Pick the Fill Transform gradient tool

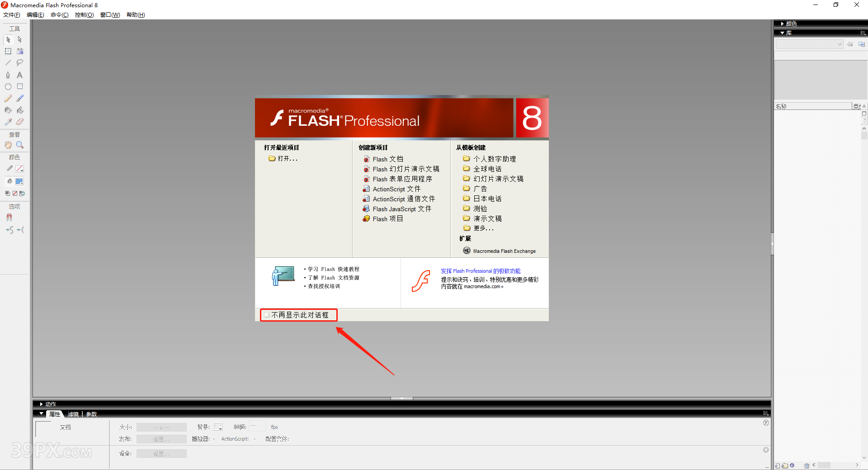pos(20,51)
